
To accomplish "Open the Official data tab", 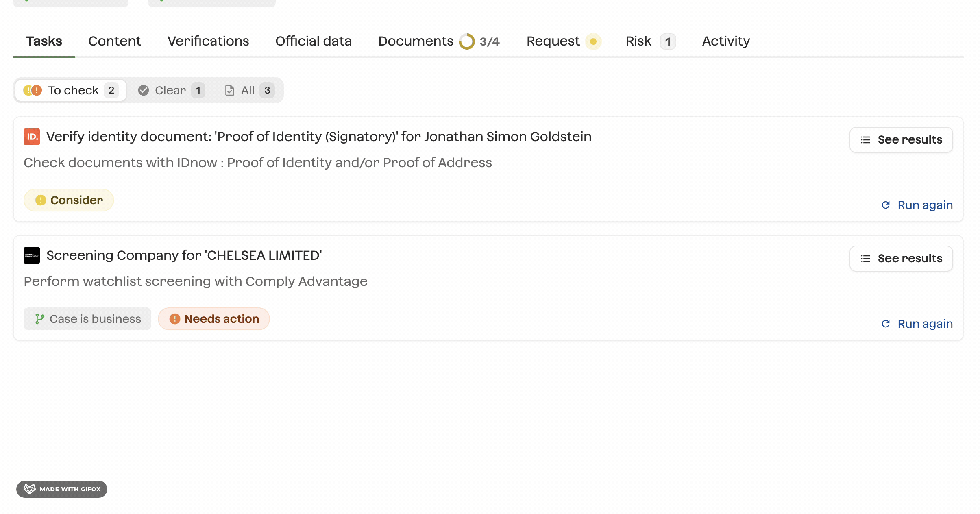I will (x=313, y=41).
